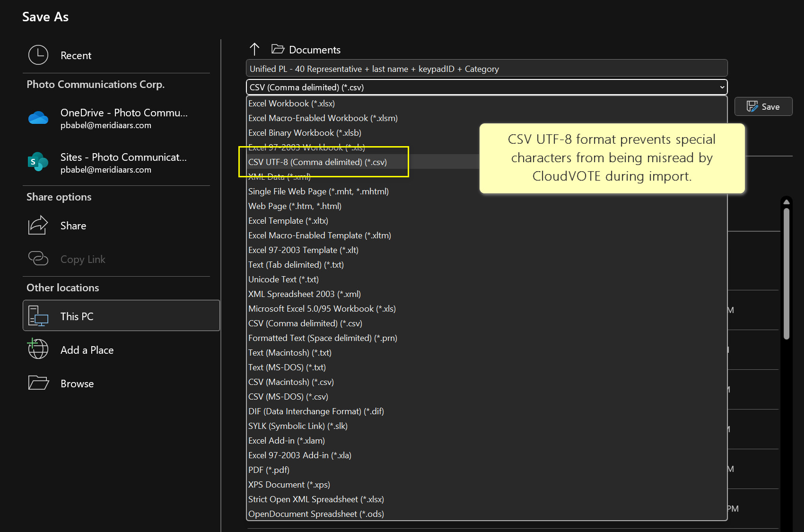Select This PC location

click(121, 315)
